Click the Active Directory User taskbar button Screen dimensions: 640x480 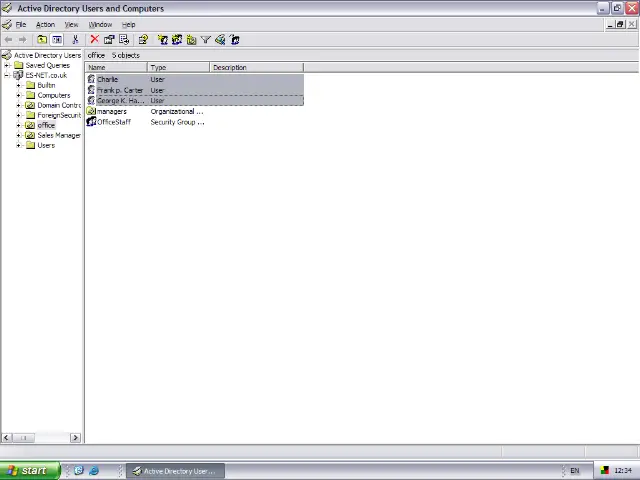coord(176,471)
